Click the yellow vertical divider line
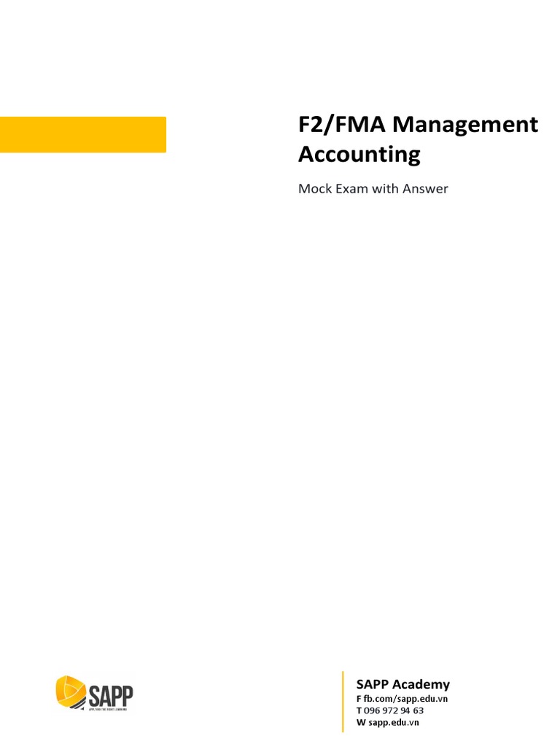Screen dimensions: 560x747 (342, 701)
